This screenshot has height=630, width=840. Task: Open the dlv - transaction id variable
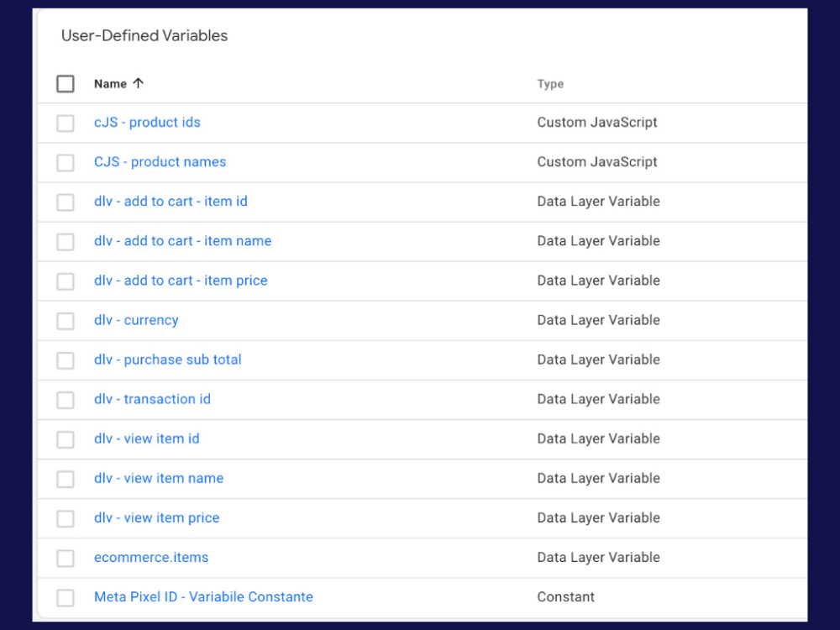click(x=152, y=399)
